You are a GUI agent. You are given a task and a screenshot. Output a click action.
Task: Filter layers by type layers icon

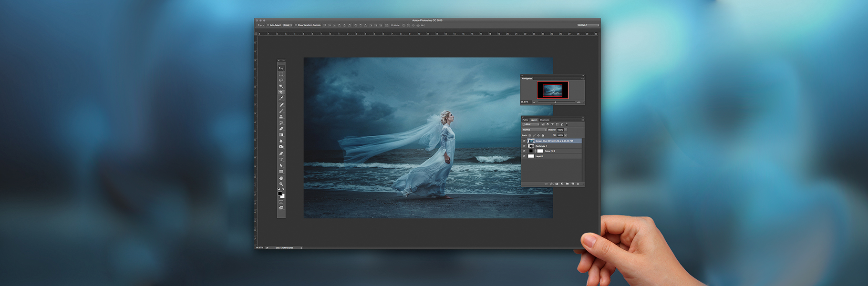552,124
